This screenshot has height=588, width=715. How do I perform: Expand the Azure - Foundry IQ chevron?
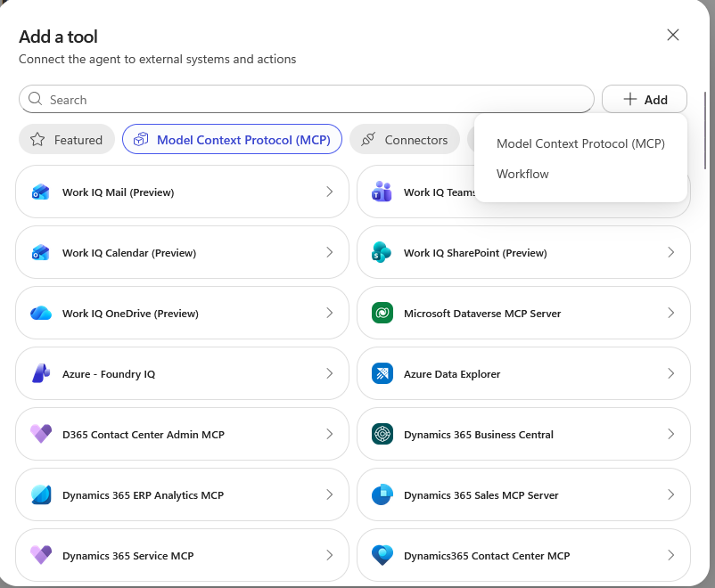(x=330, y=374)
